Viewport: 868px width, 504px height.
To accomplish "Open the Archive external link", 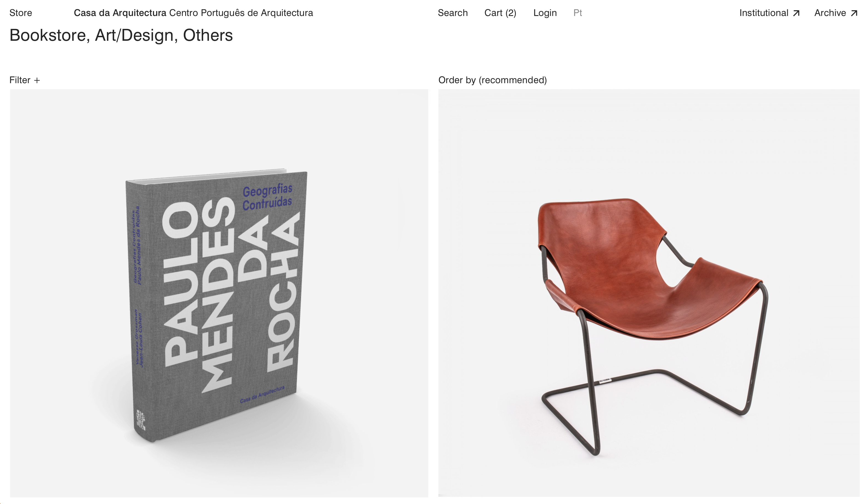I will coord(836,13).
